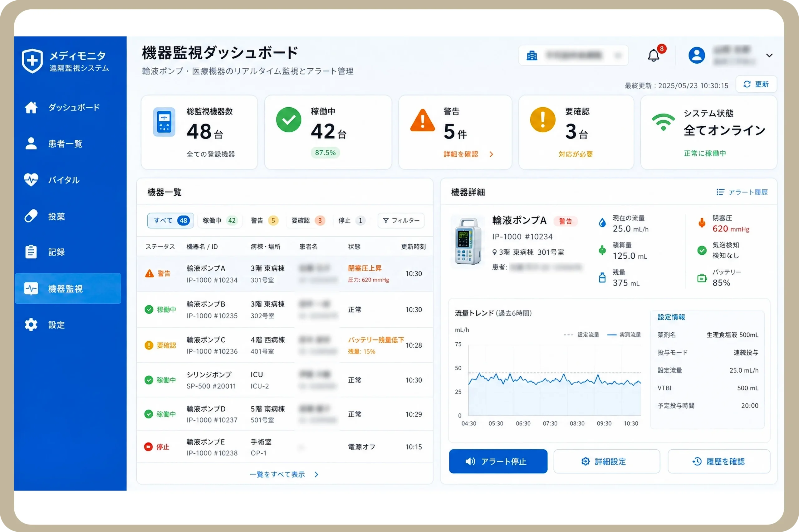Viewport: 799px width, 532px height.
Task: Click the 詳細設定 button
Action: pyautogui.click(x=607, y=461)
